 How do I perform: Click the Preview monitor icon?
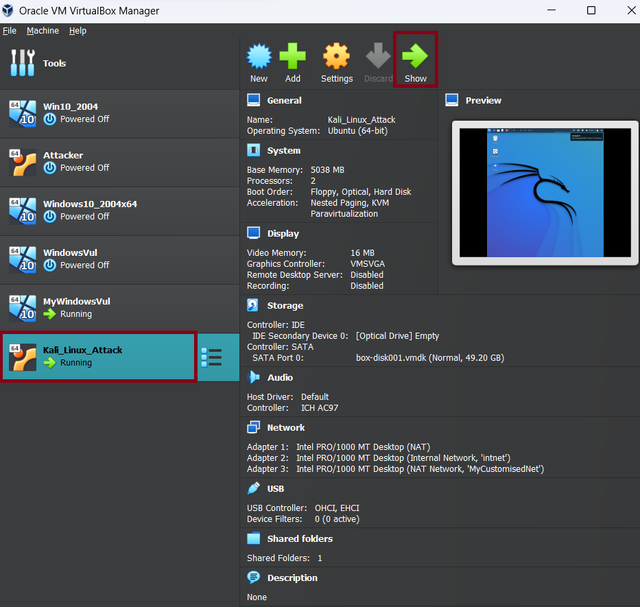point(452,100)
